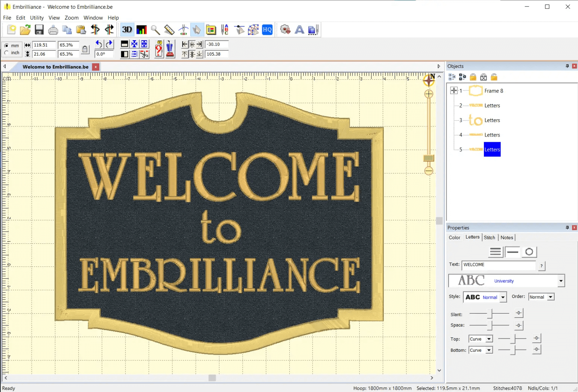
Task: Toggle 3D stitch view
Action: click(127, 30)
